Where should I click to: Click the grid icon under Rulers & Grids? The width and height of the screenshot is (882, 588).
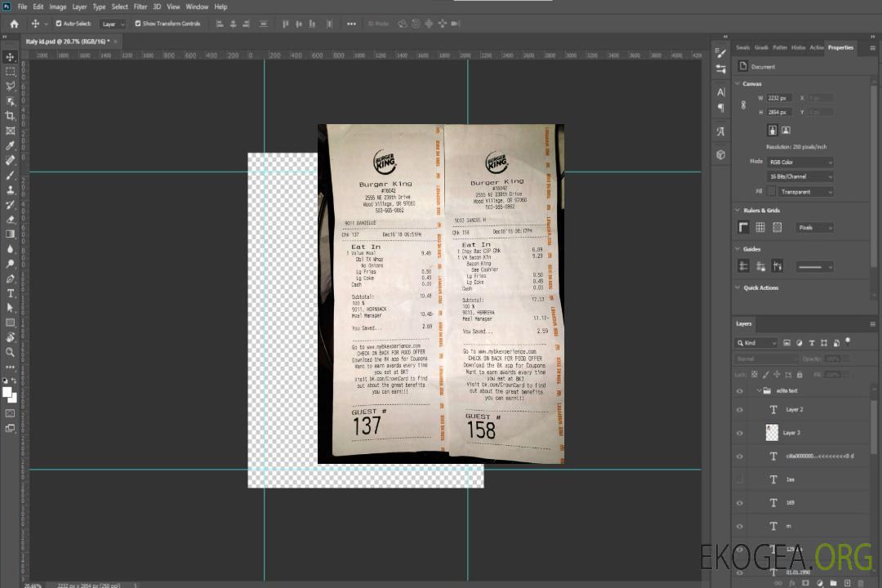760,227
